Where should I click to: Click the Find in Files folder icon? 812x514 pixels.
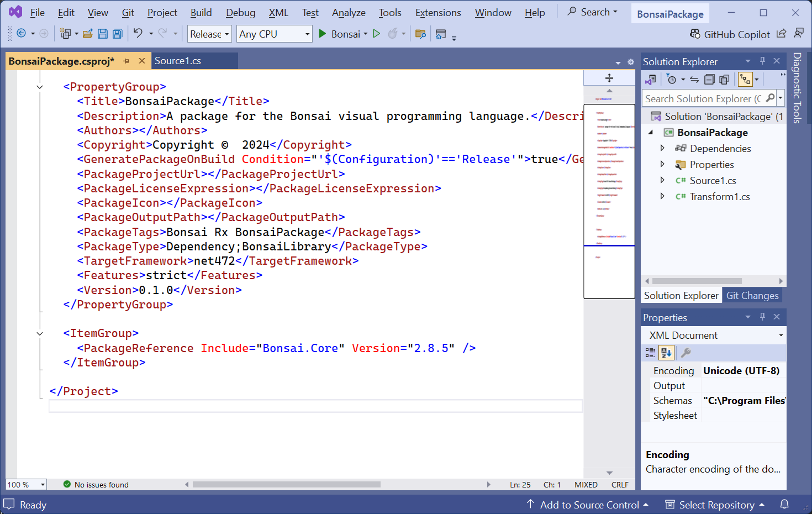(420, 34)
